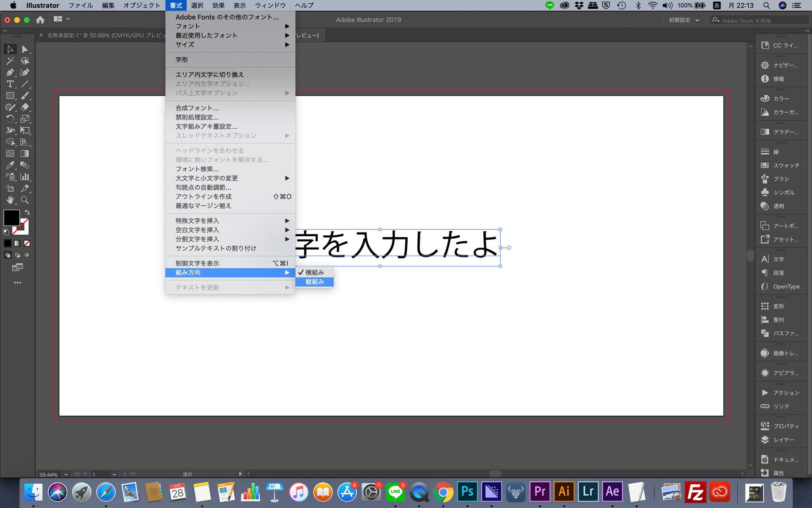Open the Swatches panel
812x508 pixels.
pyautogui.click(x=781, y=164)
